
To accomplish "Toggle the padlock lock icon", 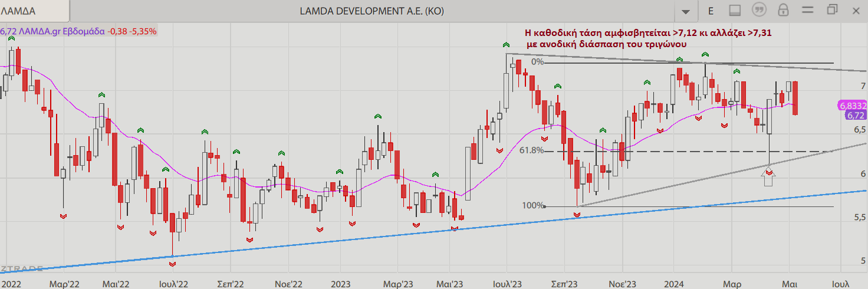I will (783, 10).
